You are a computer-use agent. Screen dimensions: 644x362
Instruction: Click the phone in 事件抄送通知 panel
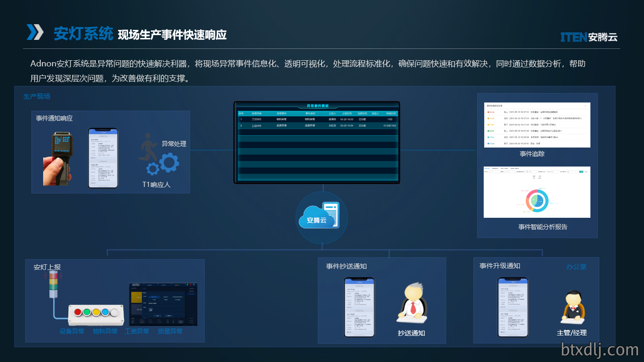click(359, 307)
